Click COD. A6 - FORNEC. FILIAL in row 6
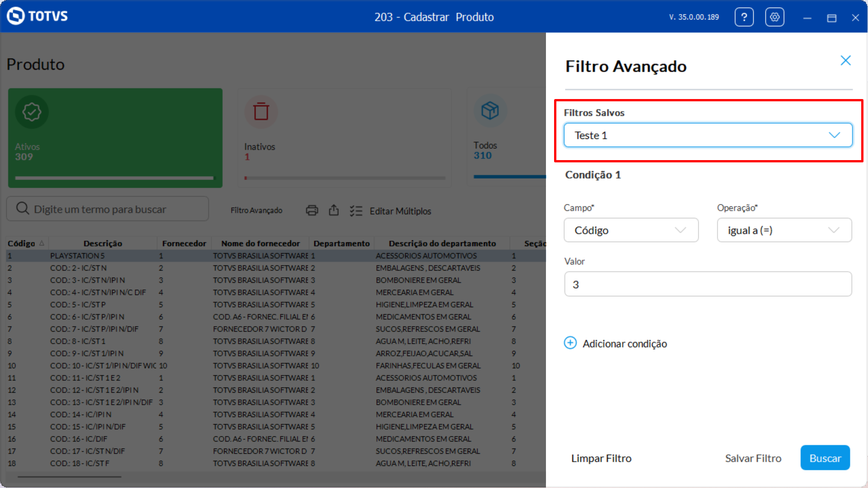Screen dimensions: 868x488 coord(261,317)
